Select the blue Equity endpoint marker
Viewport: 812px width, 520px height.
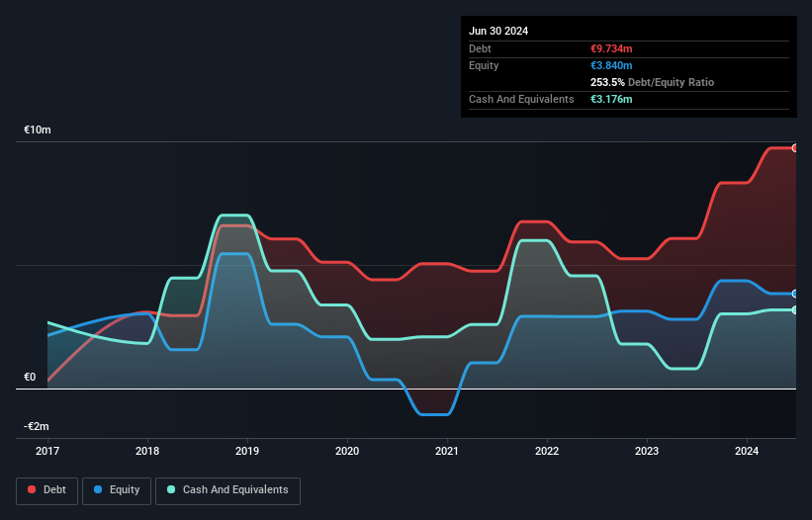click(x=795, y=294)
